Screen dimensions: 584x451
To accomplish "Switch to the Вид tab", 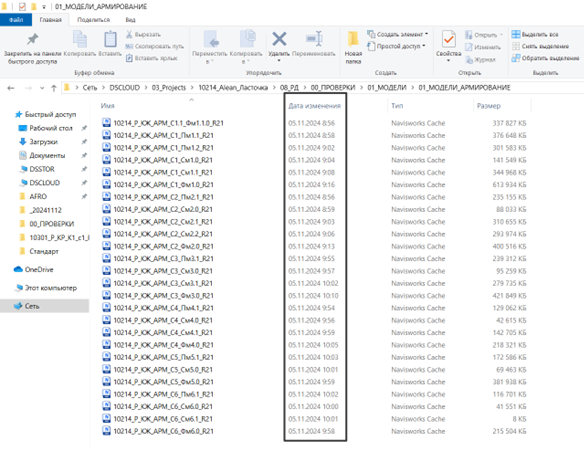I will click(130, 20).
